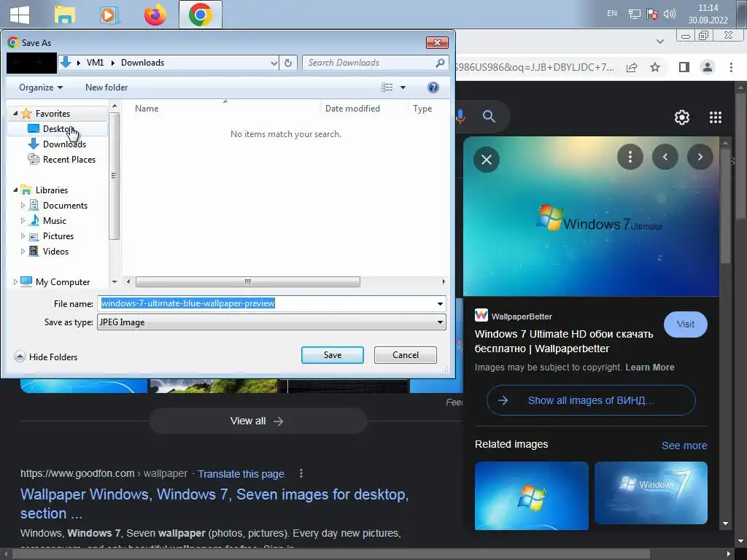Viewport: 747px width, 560px height.
Task: Launch the media player taskbar icon
Action: 109,15
